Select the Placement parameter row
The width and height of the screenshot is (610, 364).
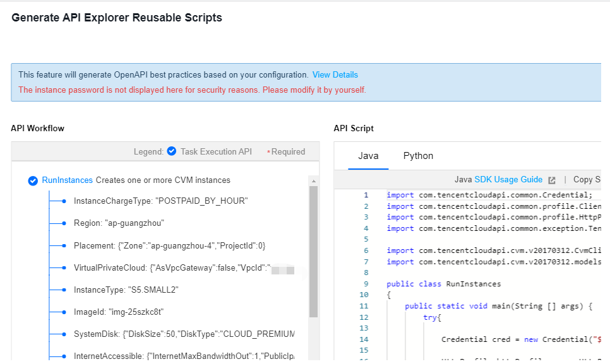(x=165, y=245)
